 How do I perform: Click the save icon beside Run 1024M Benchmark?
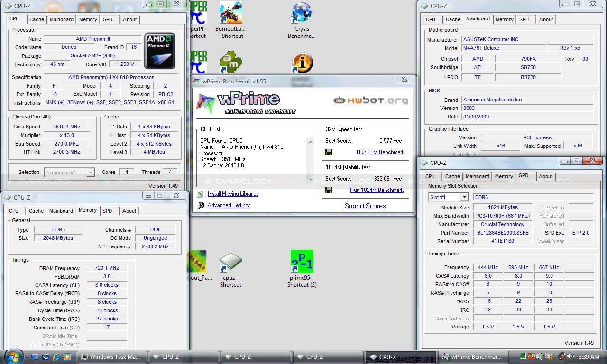pyautogui.click(x=329, y=190)
